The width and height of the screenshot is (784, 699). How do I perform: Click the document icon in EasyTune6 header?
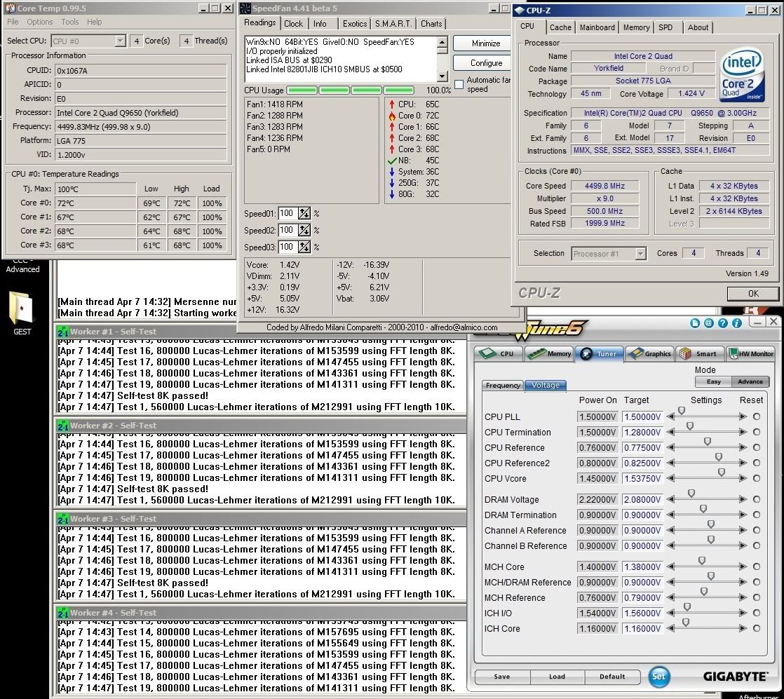[694, 323]
